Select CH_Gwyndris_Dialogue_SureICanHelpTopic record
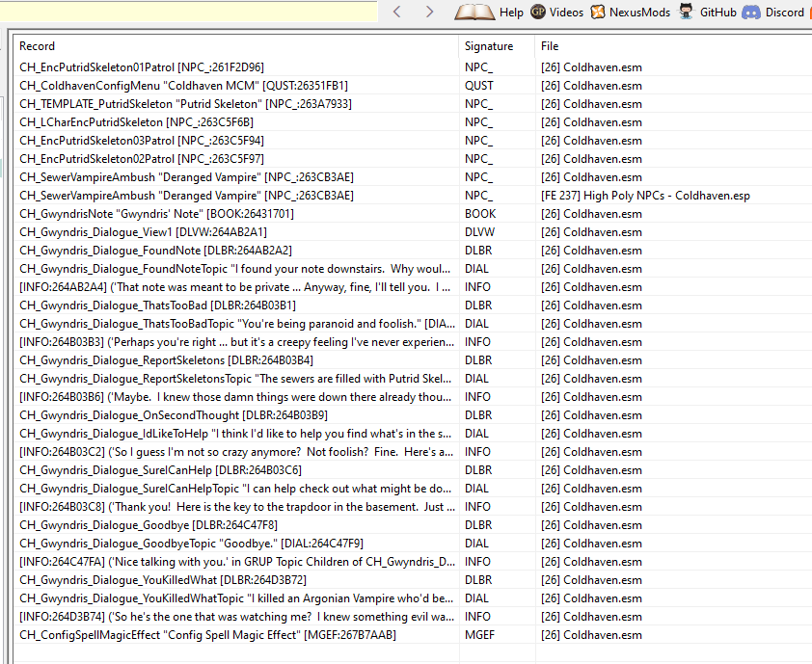Viewport: 812px width, 664px height. tap(235, 489)
